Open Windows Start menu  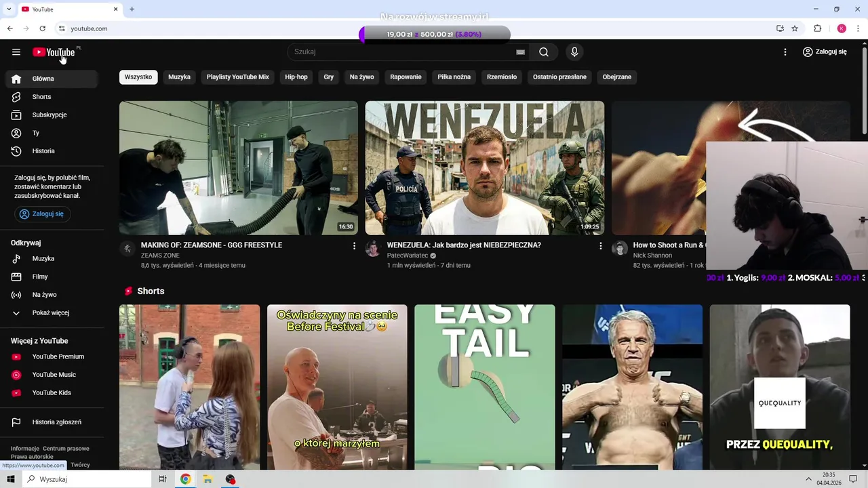pyautogui.click(x=11, y=479)
